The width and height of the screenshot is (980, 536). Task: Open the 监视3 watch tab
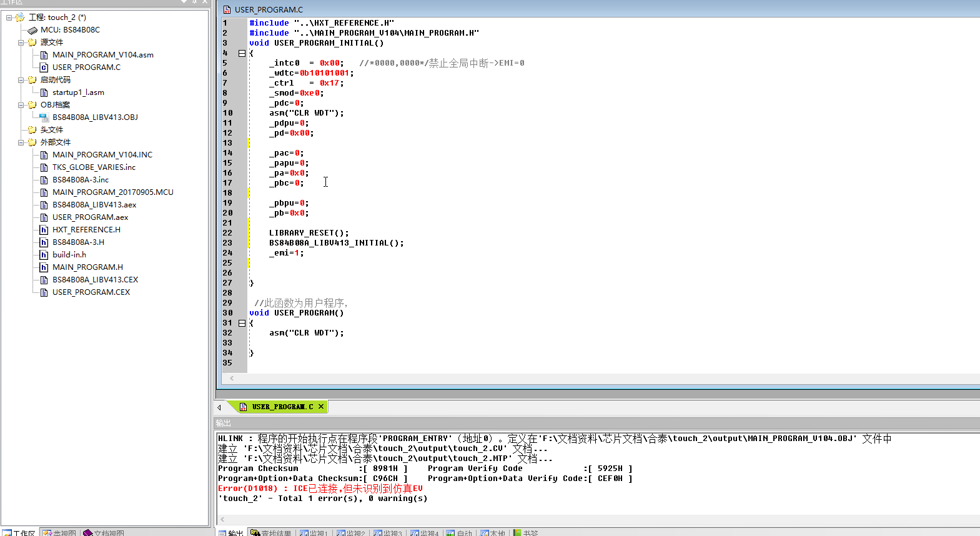point(388,533)
